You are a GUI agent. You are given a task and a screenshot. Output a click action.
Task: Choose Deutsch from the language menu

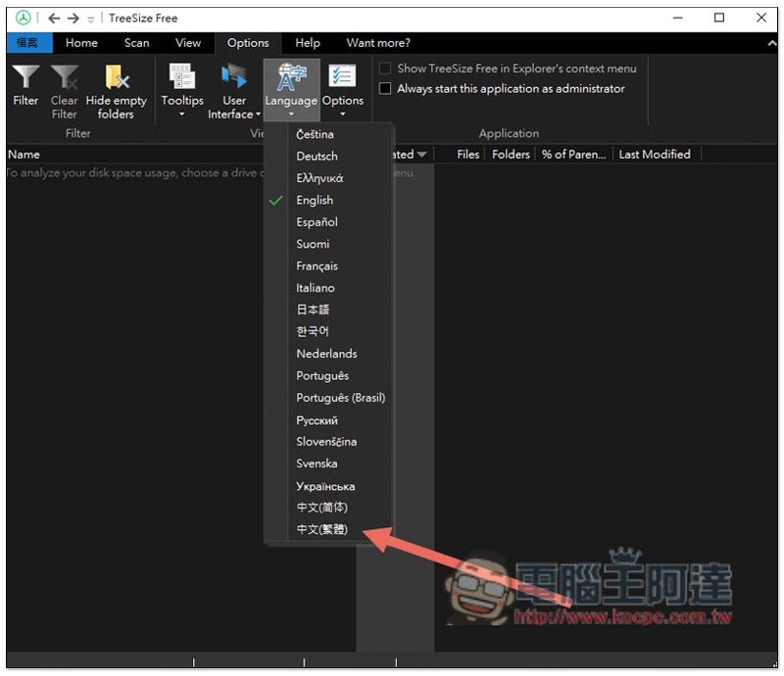point(317,156)
